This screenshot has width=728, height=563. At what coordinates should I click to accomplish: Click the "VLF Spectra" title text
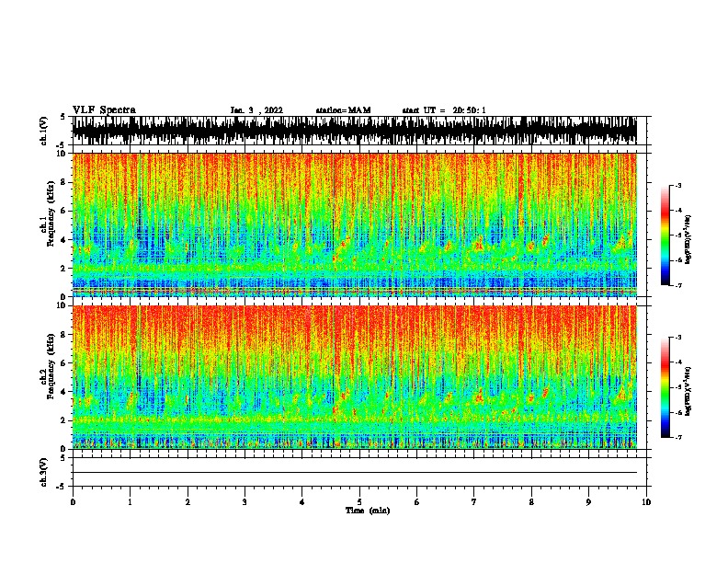pyautogui.click(x=104, y=110)
